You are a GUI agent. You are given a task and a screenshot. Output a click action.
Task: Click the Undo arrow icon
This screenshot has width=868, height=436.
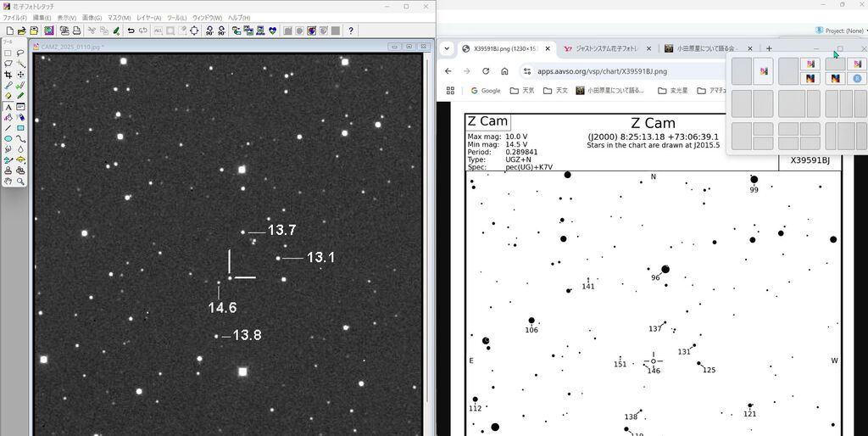pyautogui.click(x=131, y=31)
